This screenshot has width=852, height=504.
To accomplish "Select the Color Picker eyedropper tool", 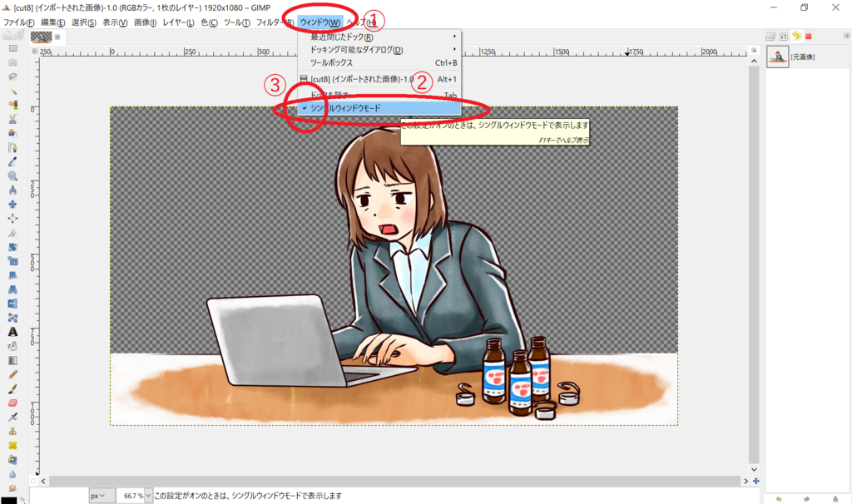I will pos(12,162).
